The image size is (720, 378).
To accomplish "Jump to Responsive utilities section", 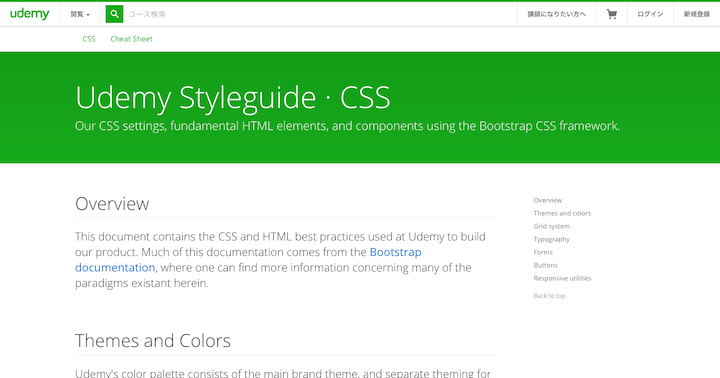I will [562, 278].
